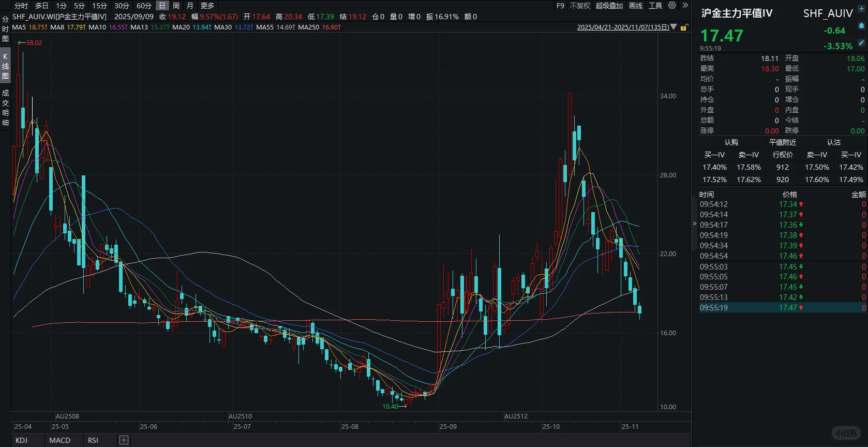Select the 60分 period
The height and width of the screenshot is (447, 868).
point(144,6)
